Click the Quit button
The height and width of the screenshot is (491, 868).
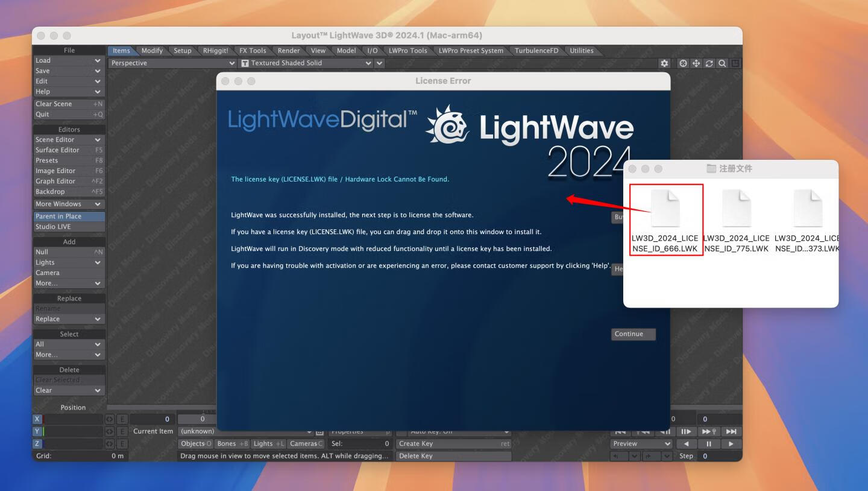click(x=69, y=115)
